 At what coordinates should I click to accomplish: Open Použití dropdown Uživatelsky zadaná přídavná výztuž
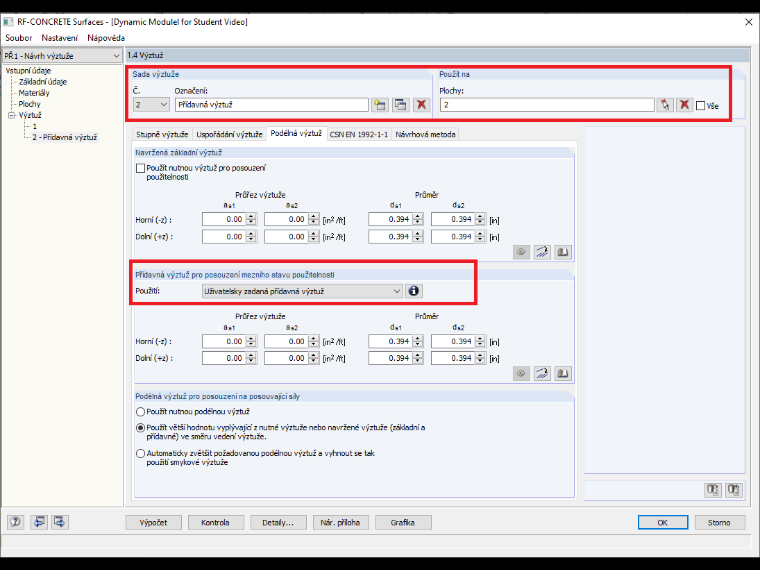tap(302, 291)
